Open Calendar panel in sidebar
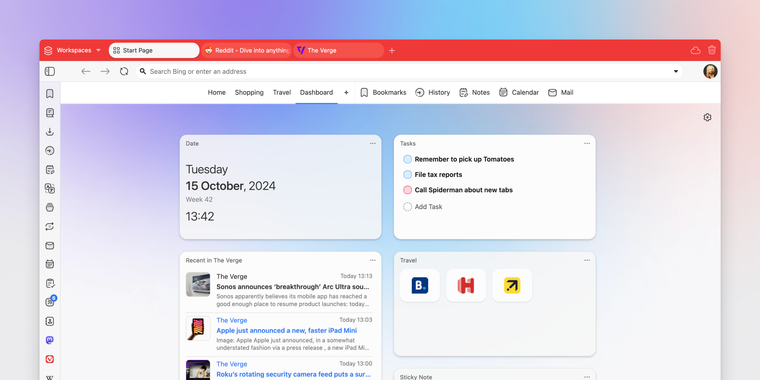760x380 pixels. tap(50, 264)
